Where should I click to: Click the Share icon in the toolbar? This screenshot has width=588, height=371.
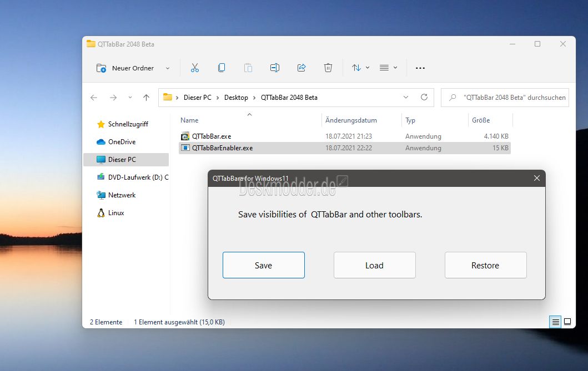click(x=301, y=68)
